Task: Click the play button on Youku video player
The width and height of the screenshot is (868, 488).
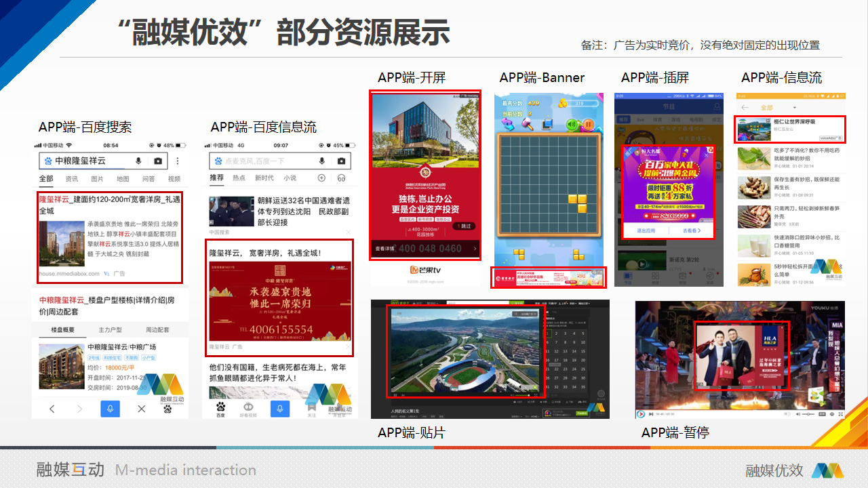Action: 641,413
